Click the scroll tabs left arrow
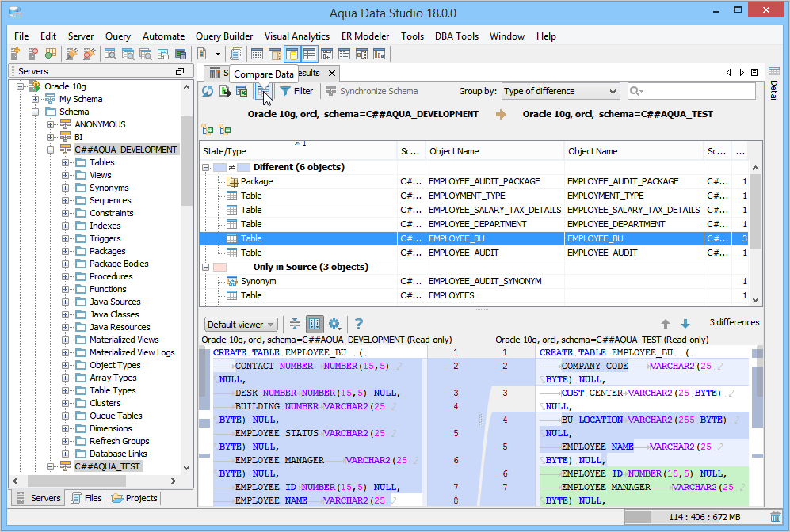Screen dimensions: 790x532 (x=728, y=73)
